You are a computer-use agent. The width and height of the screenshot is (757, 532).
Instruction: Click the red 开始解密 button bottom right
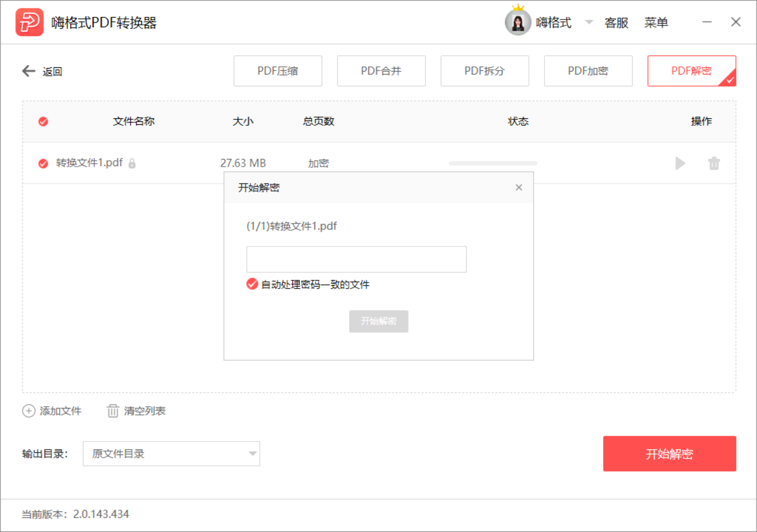pos(669,453)
